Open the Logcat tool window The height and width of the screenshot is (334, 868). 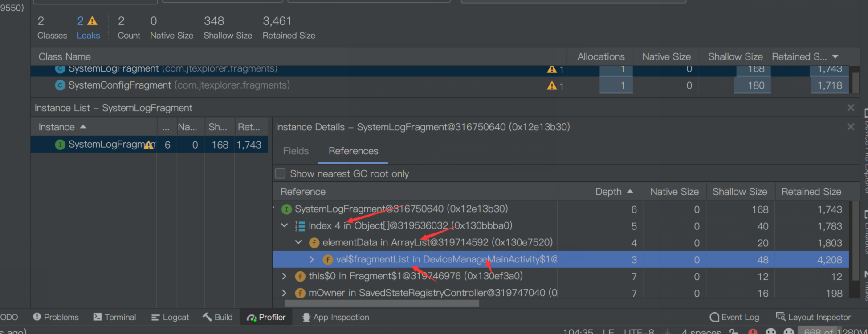[x=170, y=317]
